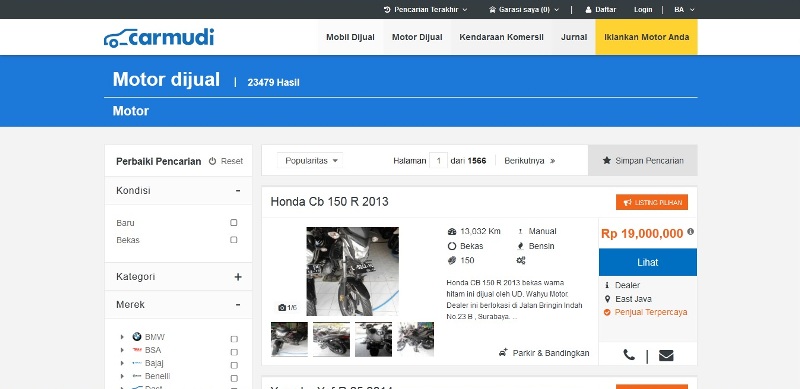Click the Penjual Terpercaya label
800x389 pixels.
[x=651, y=312]
